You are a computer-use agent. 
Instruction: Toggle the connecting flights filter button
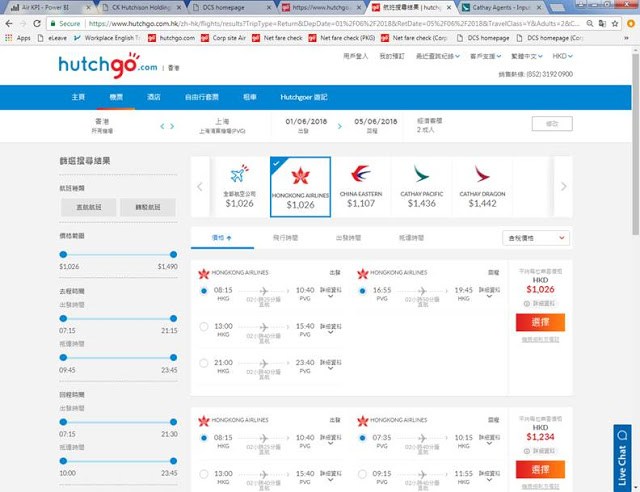point(148,207)
